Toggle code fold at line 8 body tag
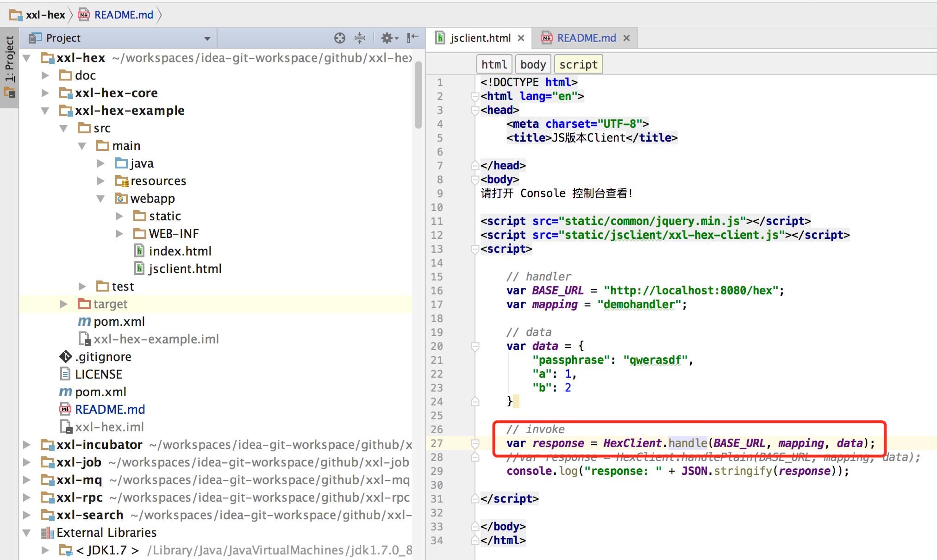Screen dimensions: 937x560 (x=475, y=180)
